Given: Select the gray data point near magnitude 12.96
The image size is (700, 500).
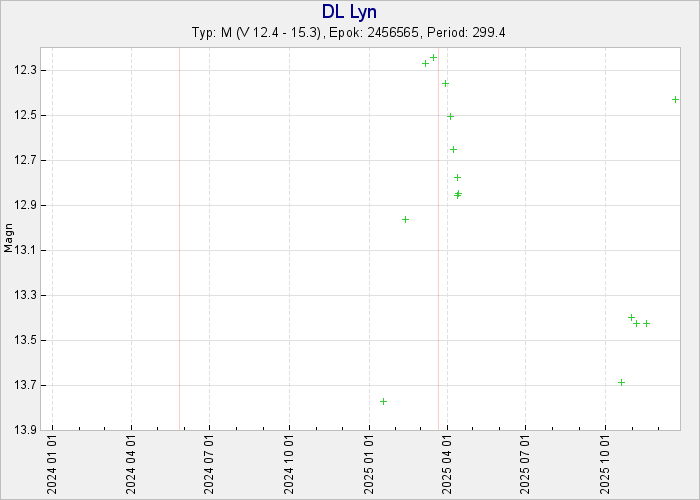Looking at the screenshot, I should click(405, 219).
